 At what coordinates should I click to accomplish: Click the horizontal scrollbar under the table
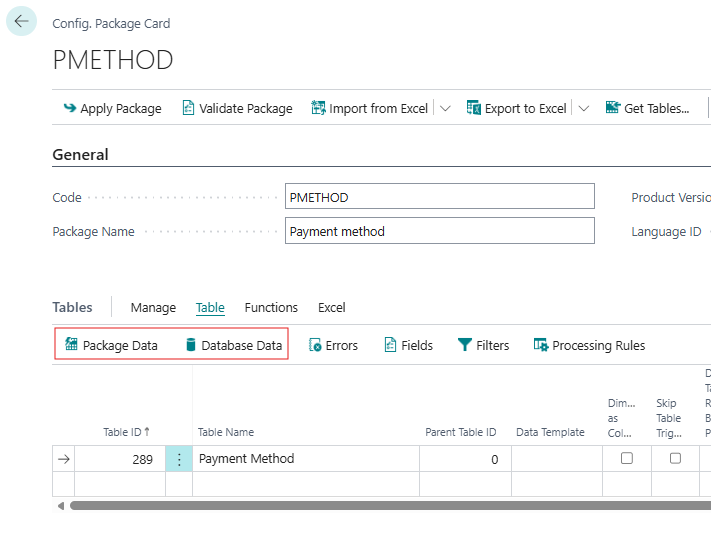coord(380,506)
